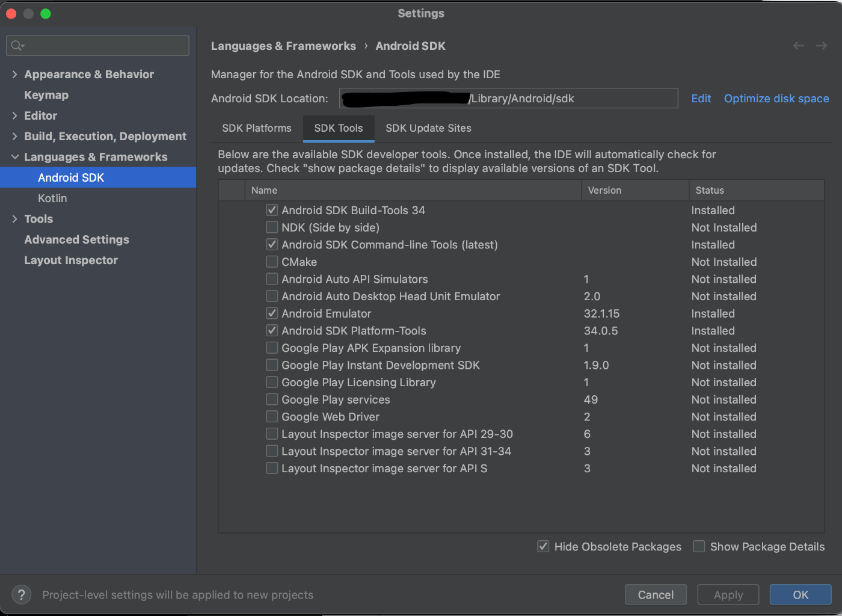Click the Cancel button
This screenshot has width=842, height=616.
[x=656, y=594]
